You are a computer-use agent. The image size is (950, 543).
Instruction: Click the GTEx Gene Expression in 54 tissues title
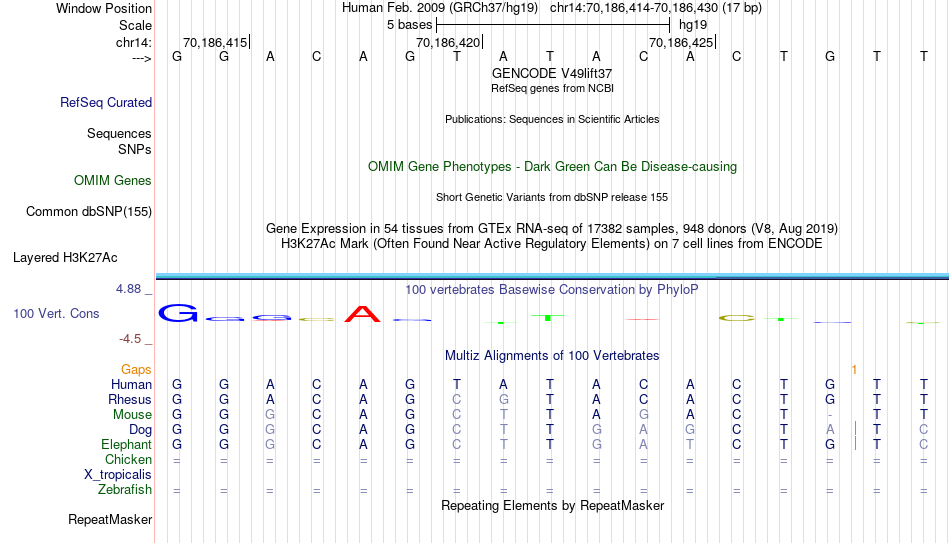coord(552,228)
